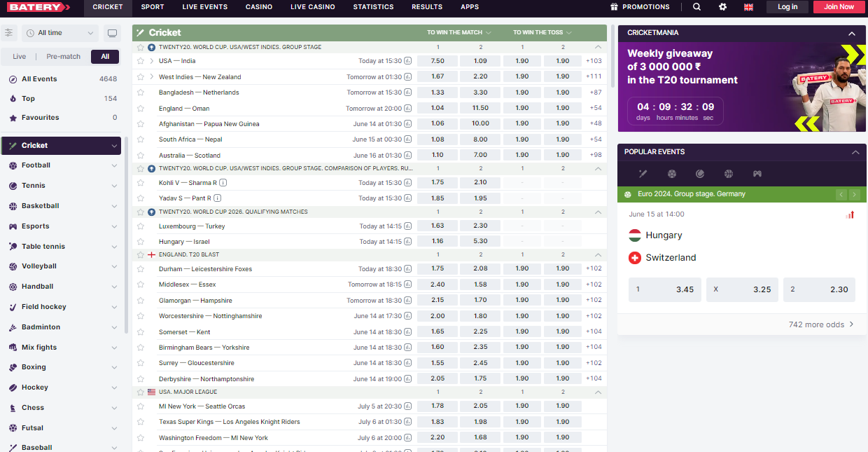
Task: Open the Statistics menu item
Action: click(x=373, y=7)
